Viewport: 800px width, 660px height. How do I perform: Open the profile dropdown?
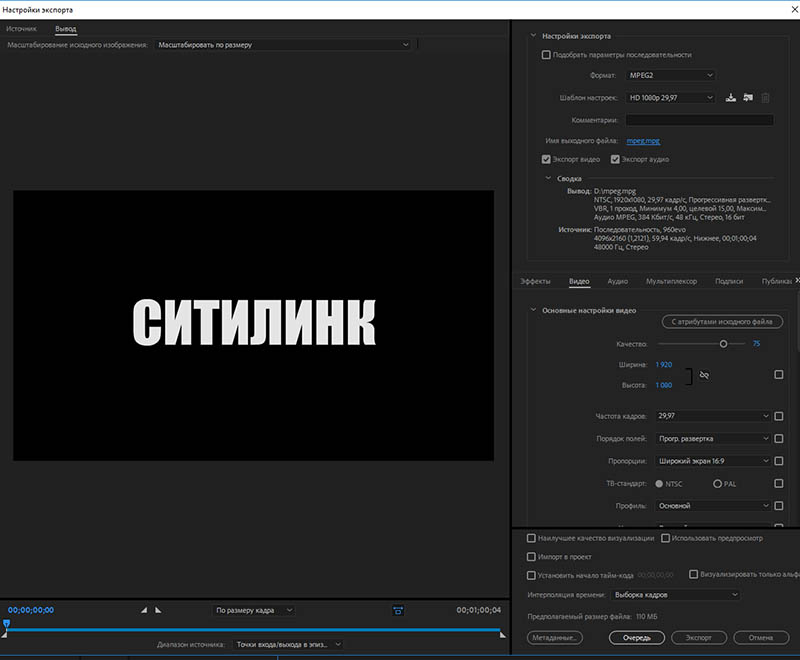(713, 505)
